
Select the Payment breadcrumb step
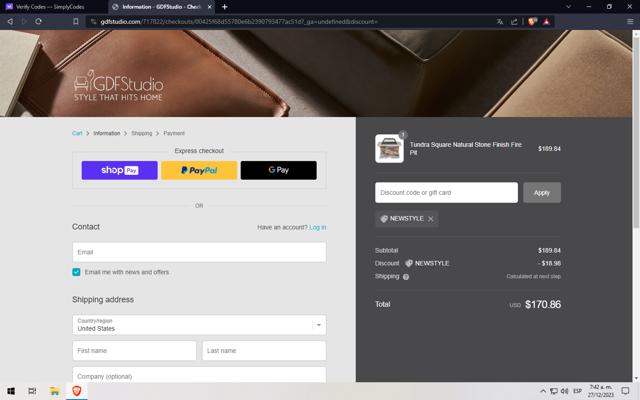174,133
